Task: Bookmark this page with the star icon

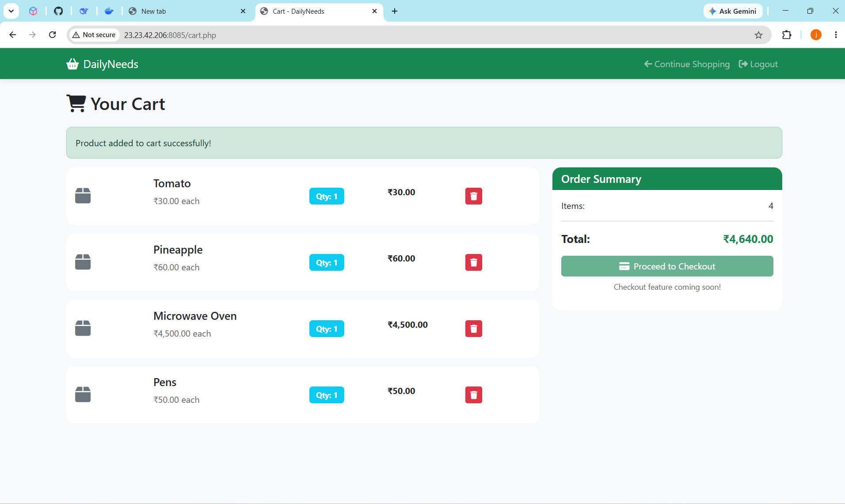Action: [758, 35]
